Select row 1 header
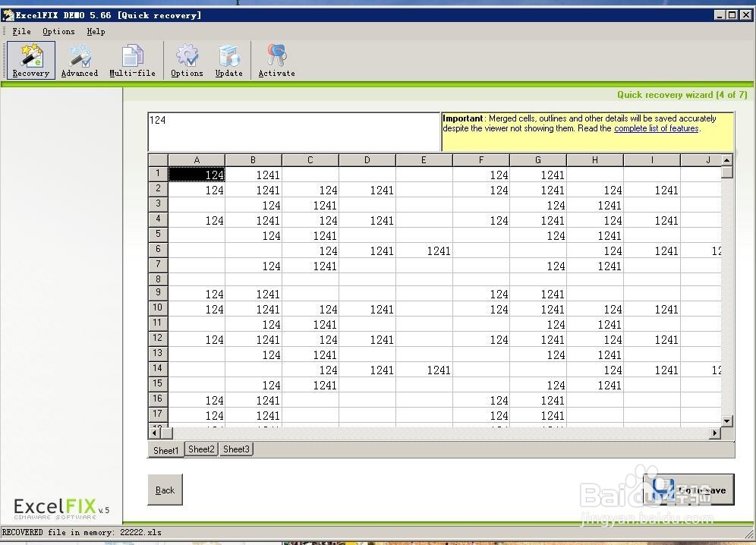The image size is (756, 545). (158, 174)
